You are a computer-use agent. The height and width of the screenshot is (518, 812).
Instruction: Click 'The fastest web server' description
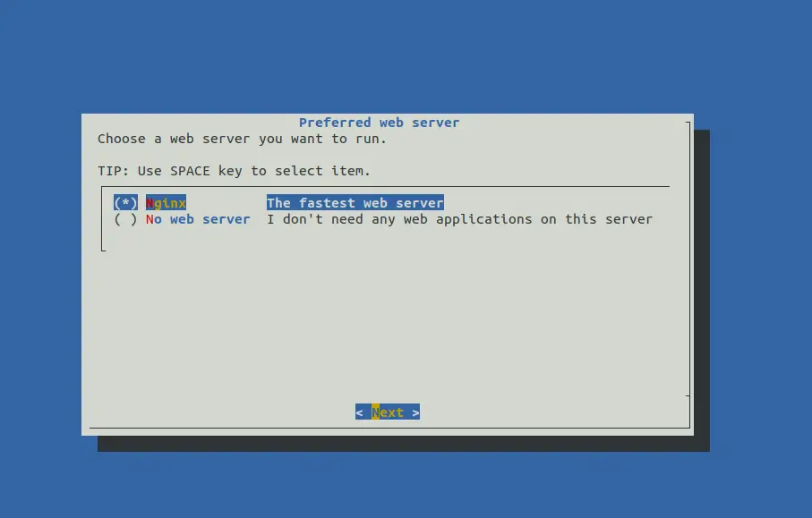355,203
